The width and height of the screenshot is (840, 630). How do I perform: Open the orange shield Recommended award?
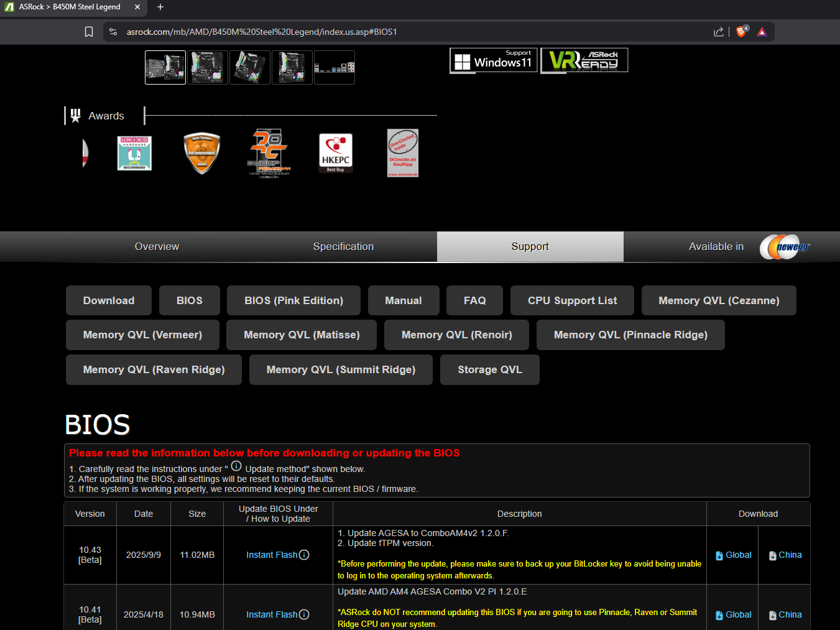(201, 153)
